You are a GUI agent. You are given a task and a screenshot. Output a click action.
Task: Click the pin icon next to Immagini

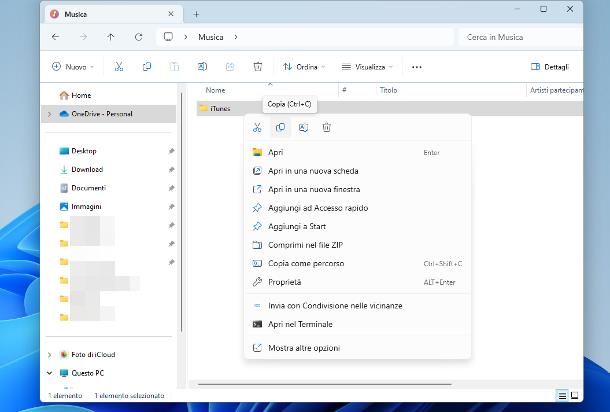click(171, 207)
